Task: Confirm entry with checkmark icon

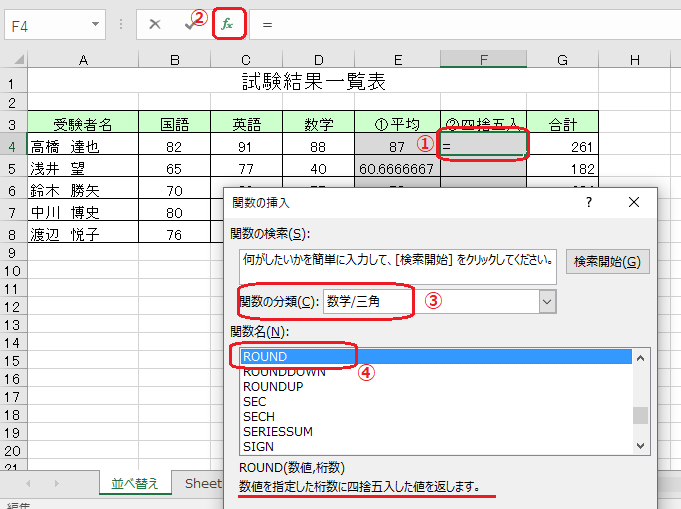Action: pos(190,25)
